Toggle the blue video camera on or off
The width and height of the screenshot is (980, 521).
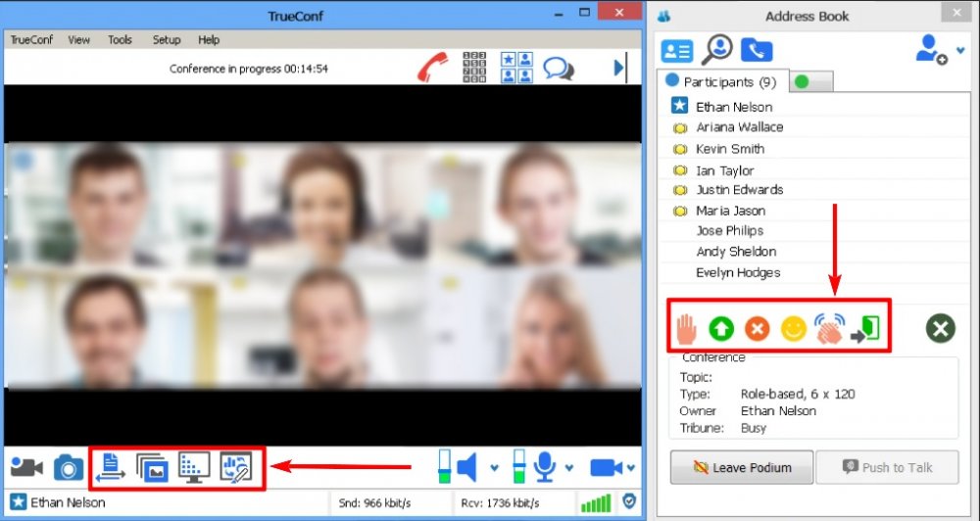606,467
